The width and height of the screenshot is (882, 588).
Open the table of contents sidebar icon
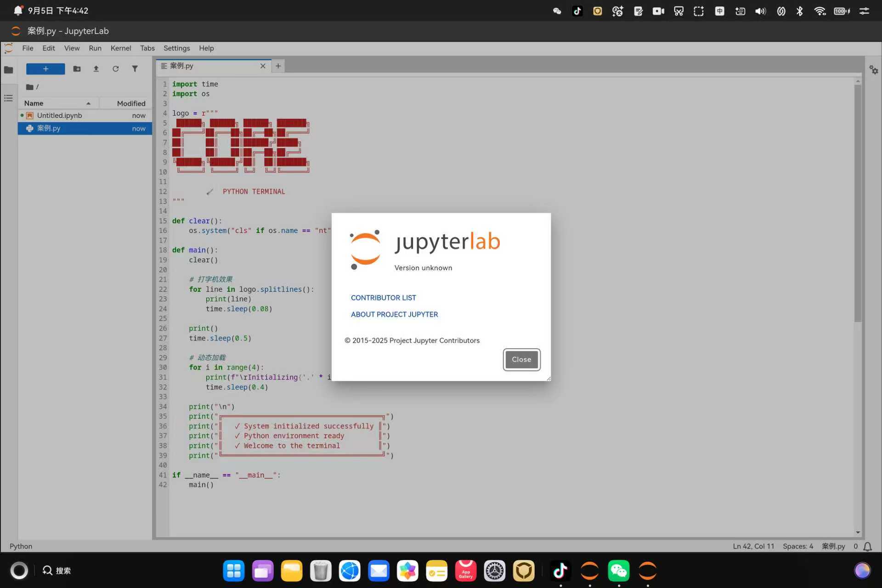click(8, 98)
